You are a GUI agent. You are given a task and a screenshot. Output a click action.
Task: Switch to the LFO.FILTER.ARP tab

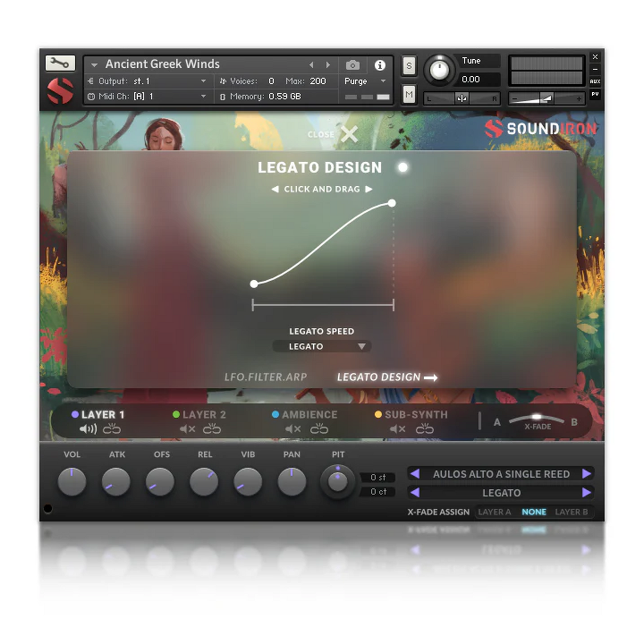coord(266,377)
